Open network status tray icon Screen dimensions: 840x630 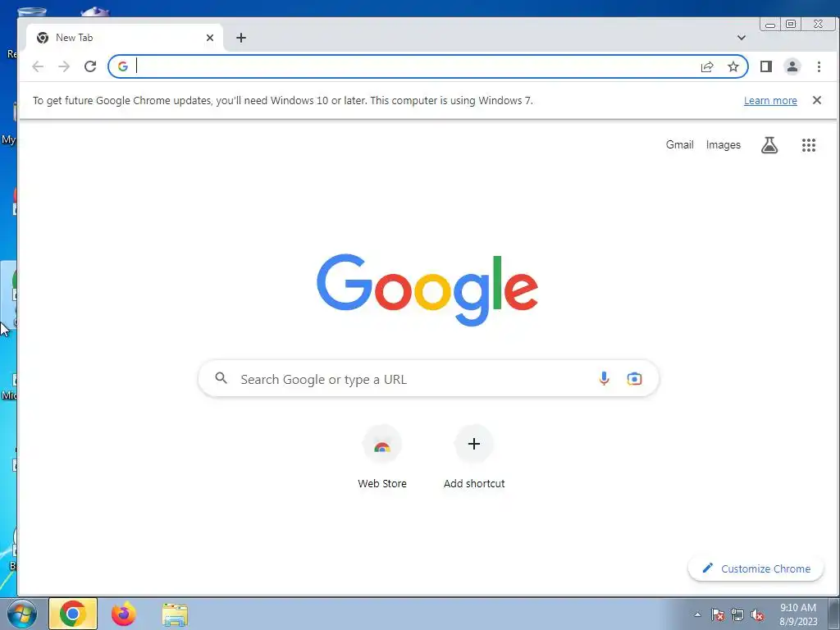coord(737,615)
